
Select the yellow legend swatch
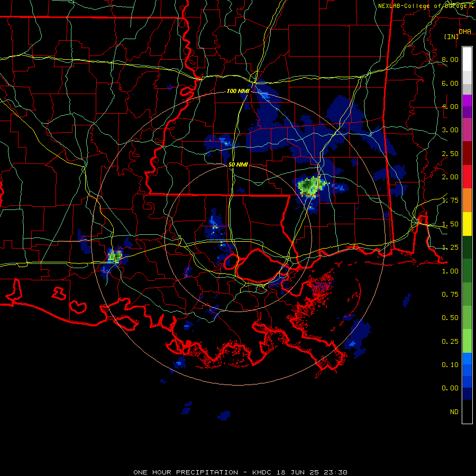[x=467, y=224]
